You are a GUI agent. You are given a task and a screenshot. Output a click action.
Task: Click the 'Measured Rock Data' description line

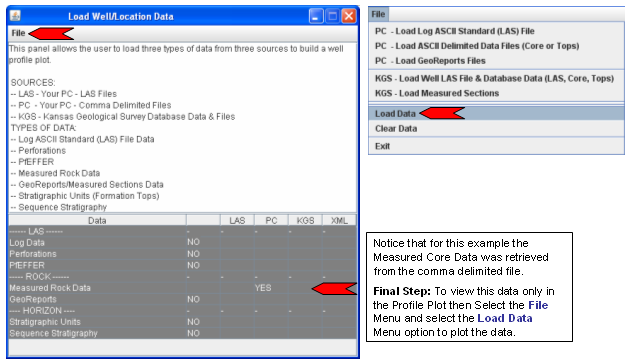tap(55, 173)
